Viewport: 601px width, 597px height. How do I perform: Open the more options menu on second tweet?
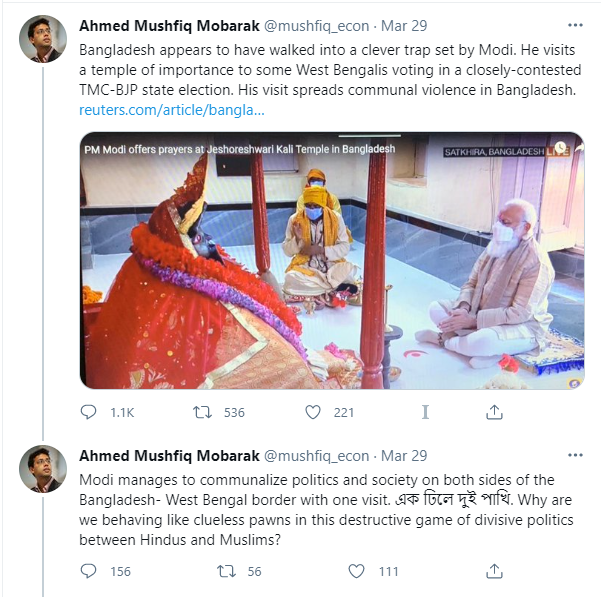point(572,455)
